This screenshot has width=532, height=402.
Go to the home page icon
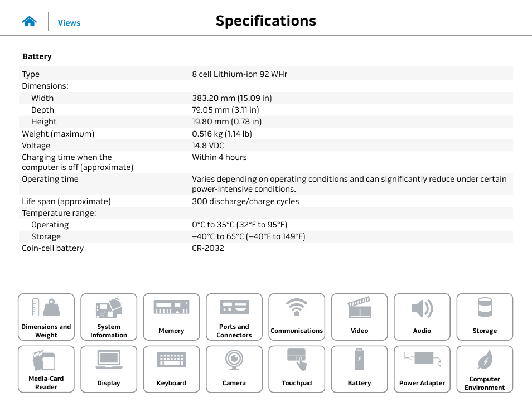30,21
